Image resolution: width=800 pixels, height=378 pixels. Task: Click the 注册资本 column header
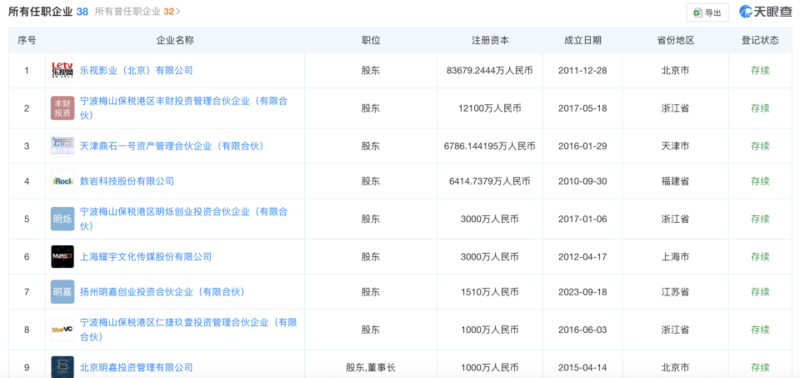pos(490,40)
